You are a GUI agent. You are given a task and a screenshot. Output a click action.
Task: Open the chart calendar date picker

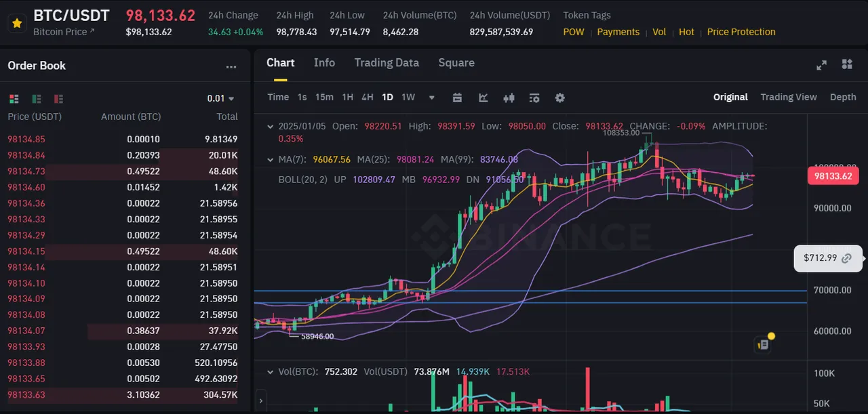(457, 98)
